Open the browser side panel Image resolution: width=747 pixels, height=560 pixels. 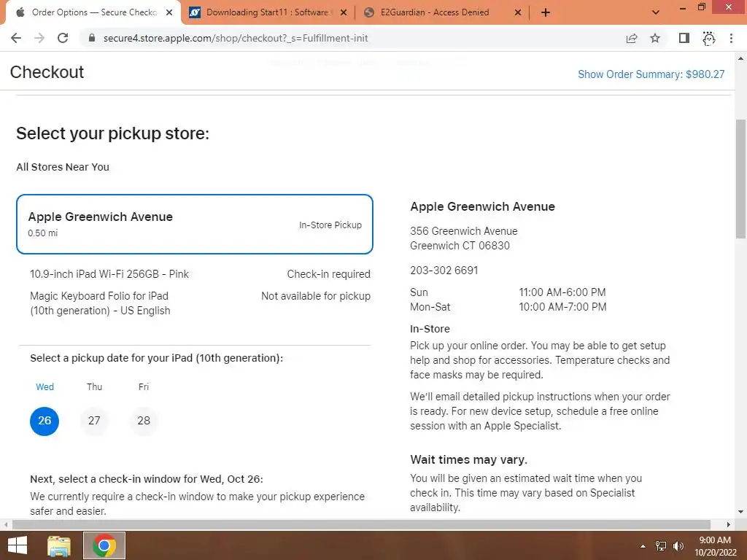(684, 38)
